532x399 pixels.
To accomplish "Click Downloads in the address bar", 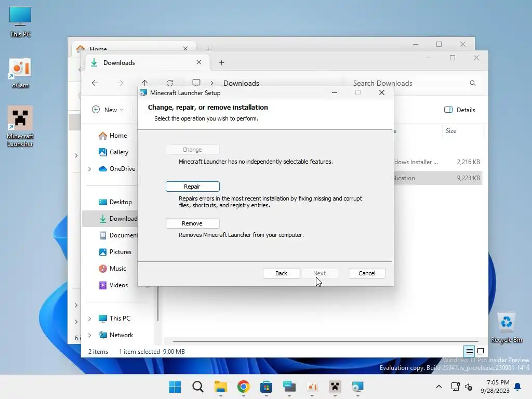I will (x=241, y=83).
